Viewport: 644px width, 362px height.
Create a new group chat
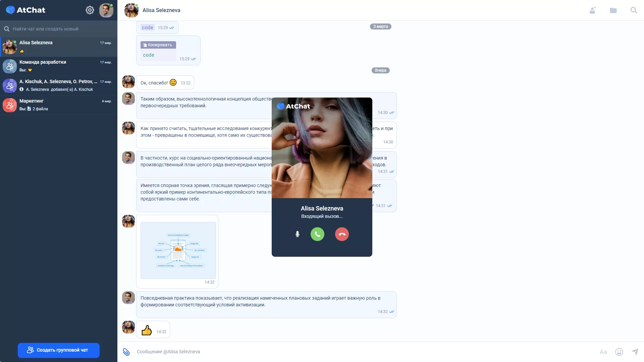tap(58, 350)
